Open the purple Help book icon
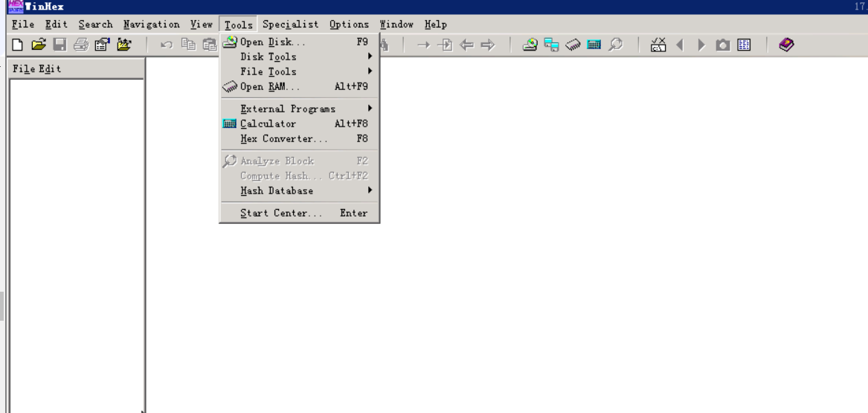 [787, 45]
